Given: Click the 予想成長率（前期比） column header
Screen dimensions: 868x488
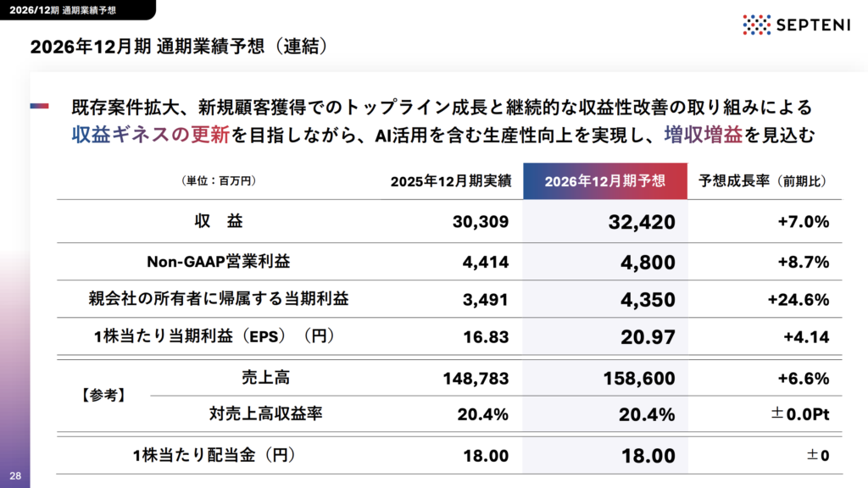Looking at the screenshot, I should (762, 181).
